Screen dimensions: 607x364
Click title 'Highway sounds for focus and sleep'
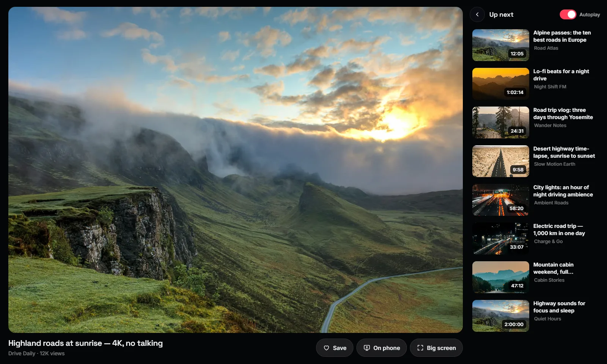pos(559,307)
